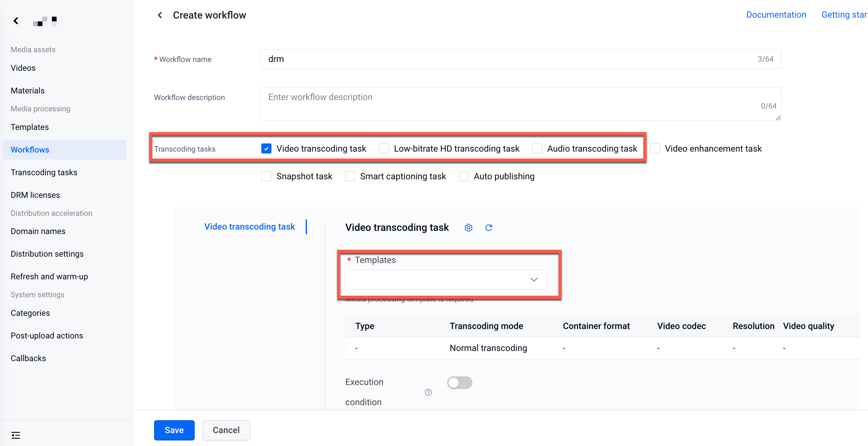
Task: Expand the Templates dropdown in transcoding task
Action: [445, 279]
